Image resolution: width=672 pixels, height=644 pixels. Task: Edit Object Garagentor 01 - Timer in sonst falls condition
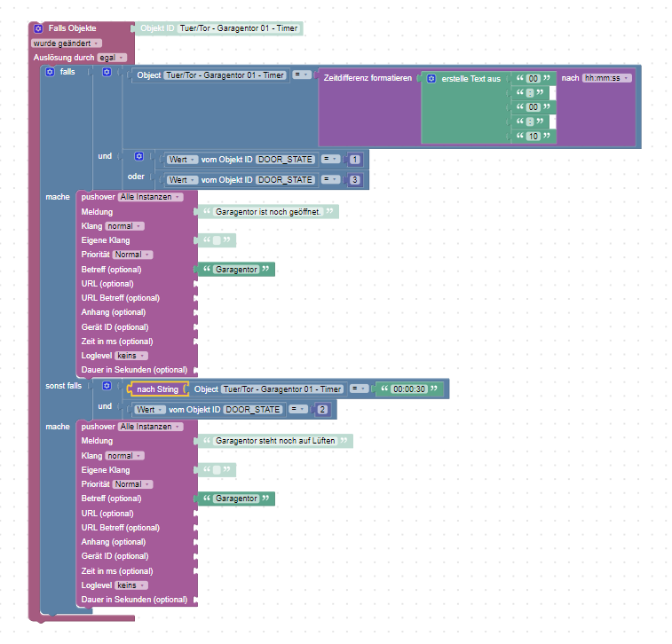(282, 389)
